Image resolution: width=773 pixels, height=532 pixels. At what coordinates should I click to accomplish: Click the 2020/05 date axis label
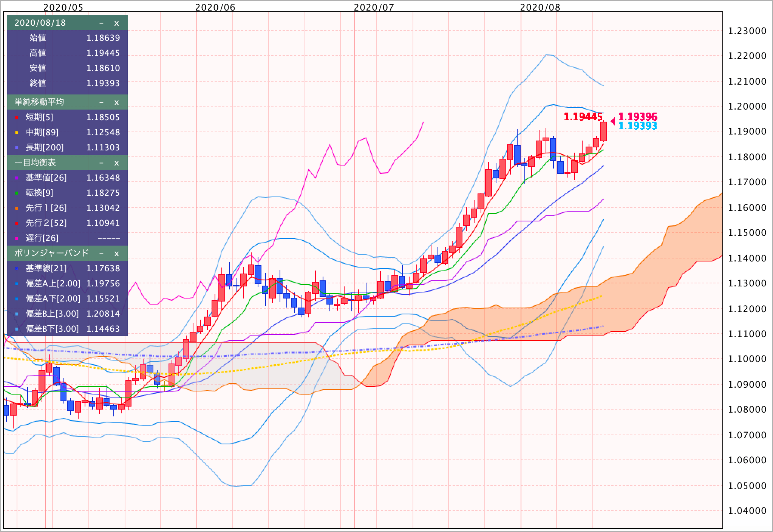pos(63,7)
